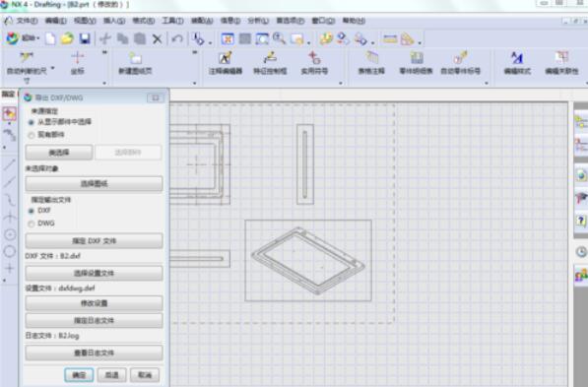588x387 pixels.
Task: Click the 'B2.dxf' DXF file text
Action: 70,256
